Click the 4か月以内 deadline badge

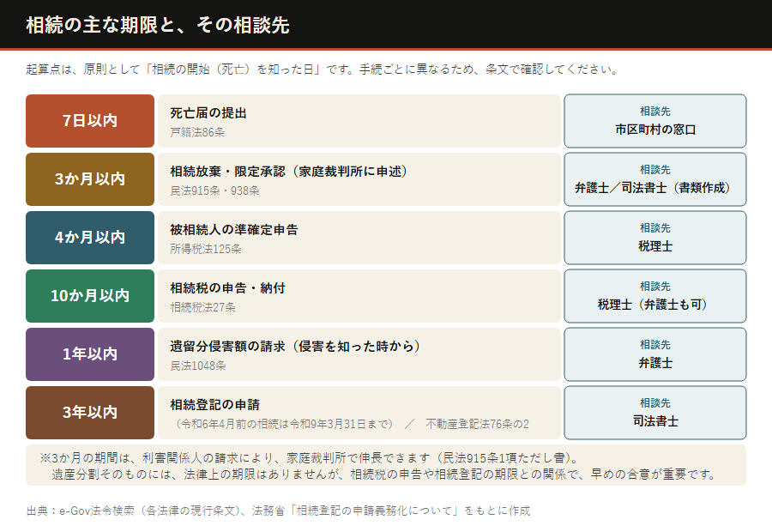pyautogui.click(x=90, y=238)
